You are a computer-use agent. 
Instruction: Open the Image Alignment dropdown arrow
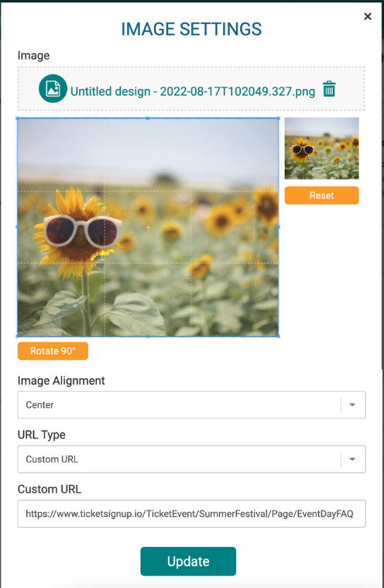point(352,405)
